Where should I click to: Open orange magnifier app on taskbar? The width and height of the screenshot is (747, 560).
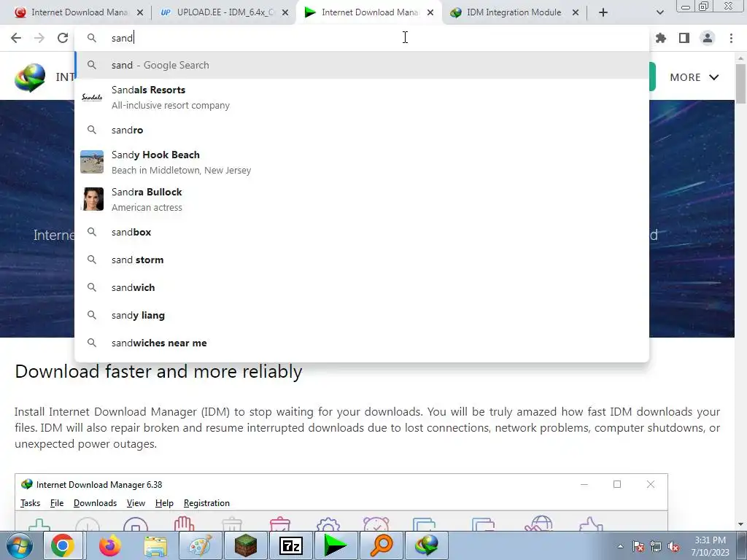(381, 545)
